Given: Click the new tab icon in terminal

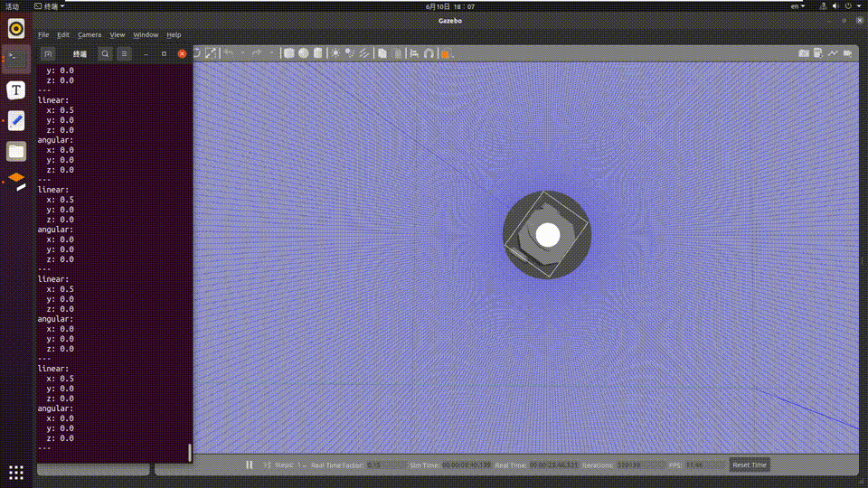Looking at the screenshot, I should (x=48, y=53).
